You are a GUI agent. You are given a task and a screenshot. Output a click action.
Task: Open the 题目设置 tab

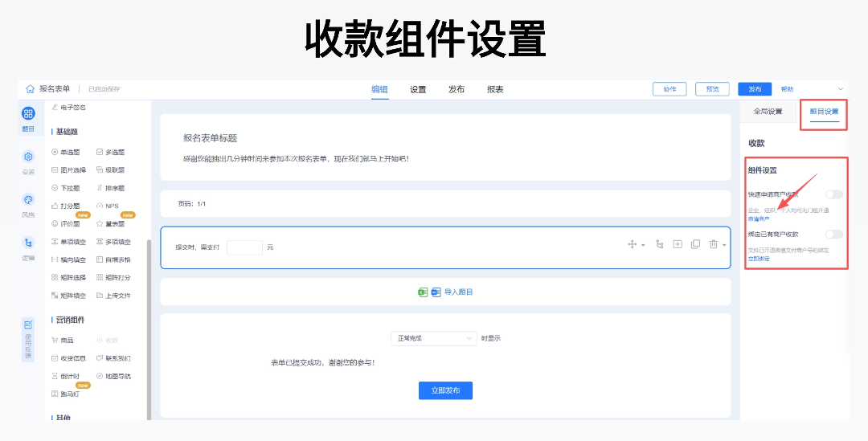click(825, 111)
